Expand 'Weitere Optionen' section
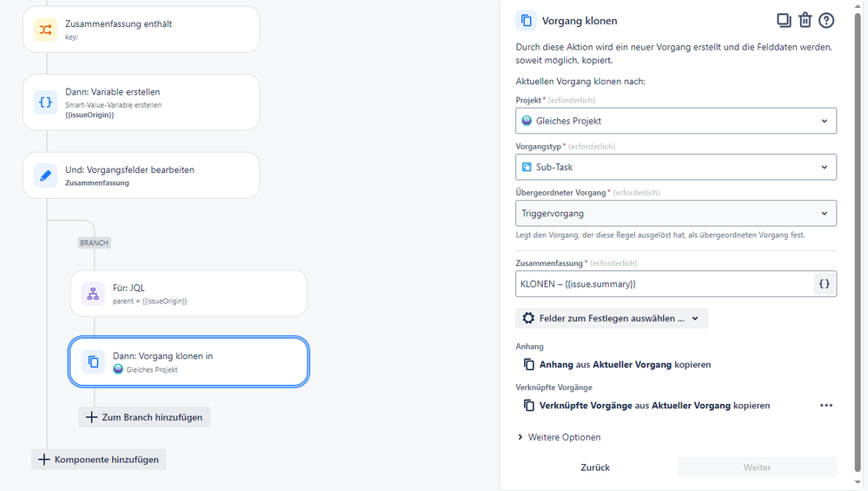The height and width of the screenshot is (491, 868). tap(560, 437)
